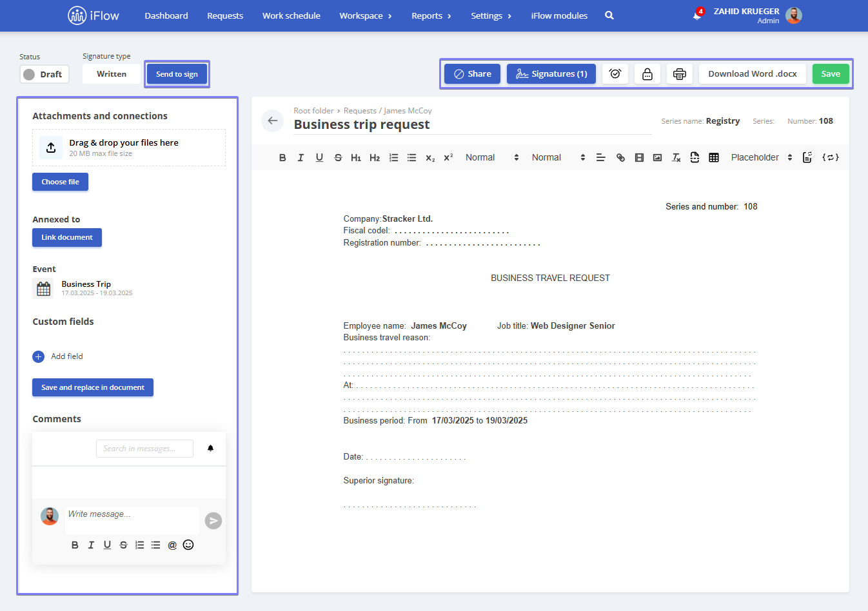Toggle bold in comment editor
The height and width of the screenshot is (611, 868).
pos(75,545)
